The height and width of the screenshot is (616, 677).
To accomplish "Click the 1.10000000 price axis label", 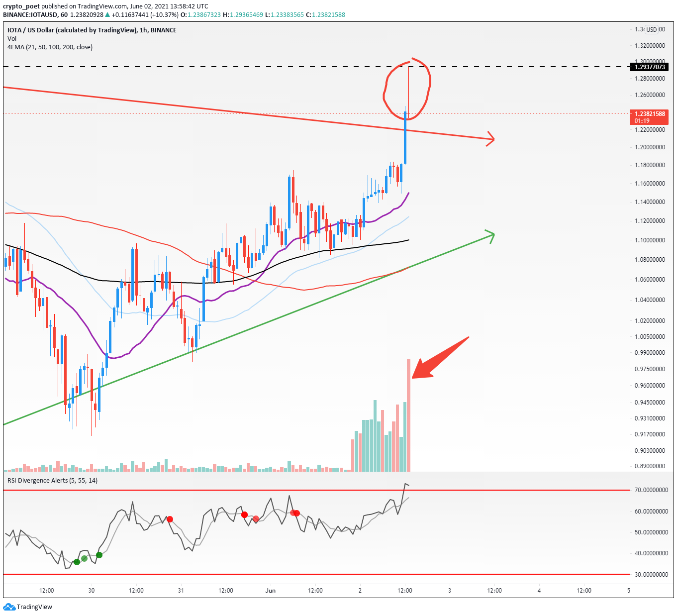I will 650,240.
